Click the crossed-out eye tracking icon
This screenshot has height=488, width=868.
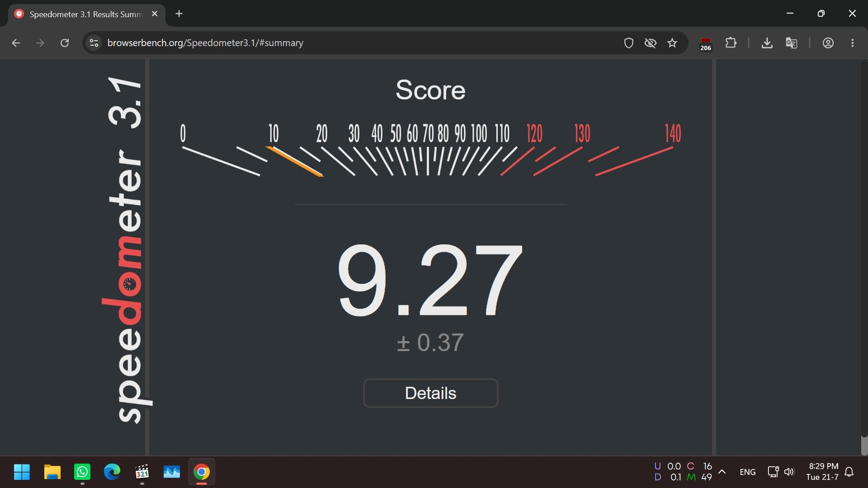point(651,43)
